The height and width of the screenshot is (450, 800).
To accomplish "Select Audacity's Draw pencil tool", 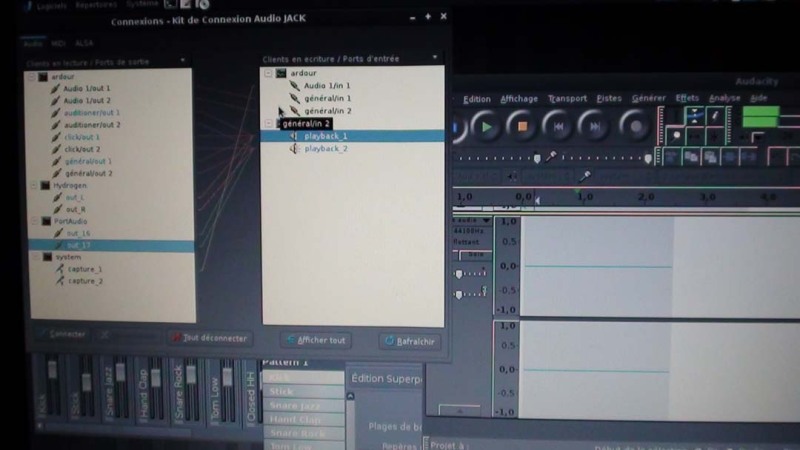I will pos(715,116).
